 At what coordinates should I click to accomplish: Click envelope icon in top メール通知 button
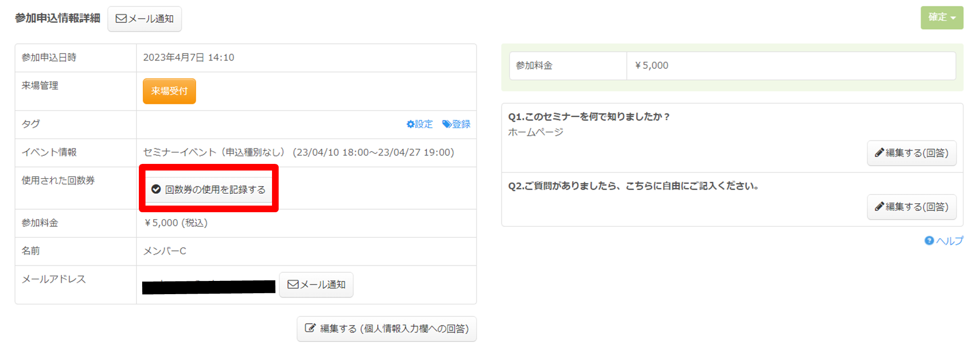pos(121,18)
